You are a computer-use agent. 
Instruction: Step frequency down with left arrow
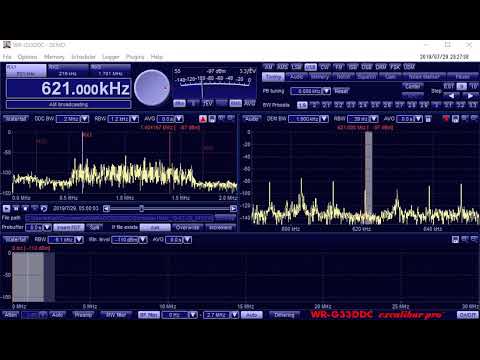pyautogui.click(x=451, y=96)
